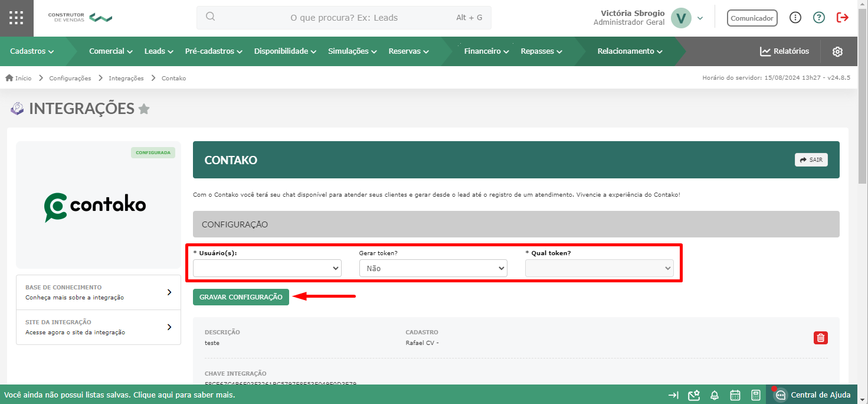The image size is (868, 404).
Task: Open the settings gear icon
Action: click(x=837, y=51)
